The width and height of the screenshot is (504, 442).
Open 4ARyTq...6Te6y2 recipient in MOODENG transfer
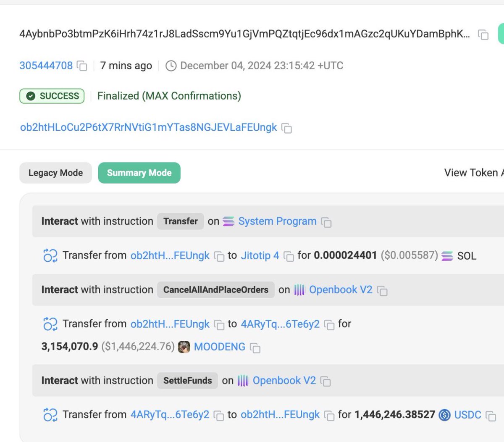click(x=280, y=324)
